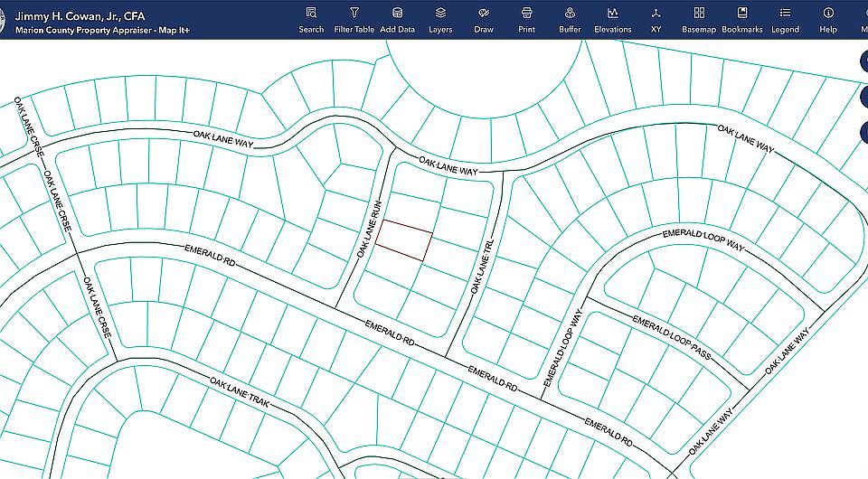Click the Oak Lane Trak street label
Image resolution: width=868 pixels, height=479 pixels.
pyautogui.click(x=239, y=392)
